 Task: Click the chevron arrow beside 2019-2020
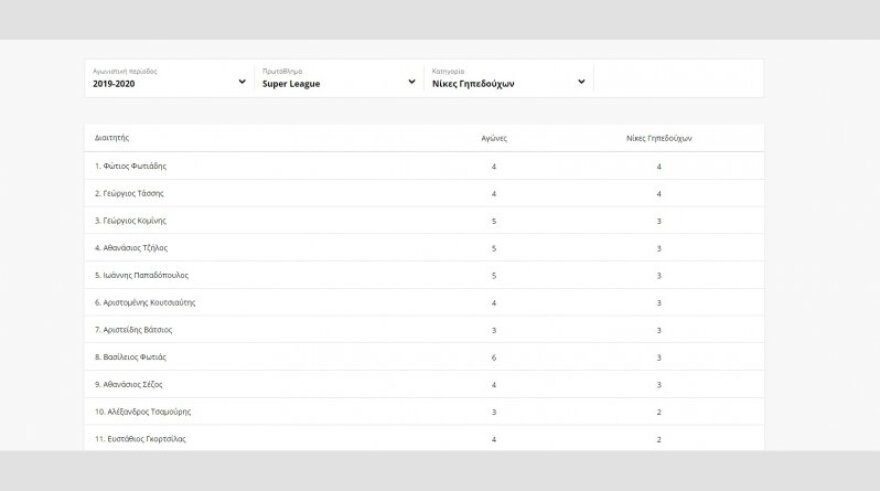[x=242, y=82]
